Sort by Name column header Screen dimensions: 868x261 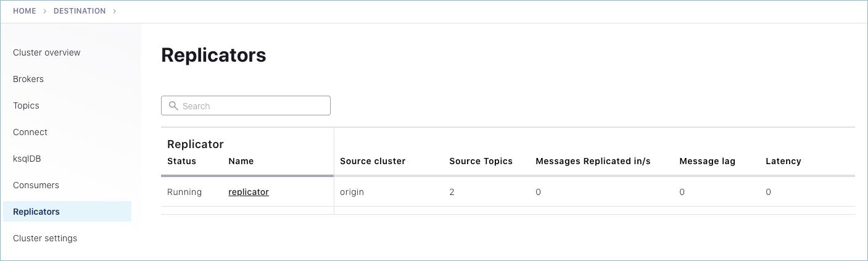241,161
